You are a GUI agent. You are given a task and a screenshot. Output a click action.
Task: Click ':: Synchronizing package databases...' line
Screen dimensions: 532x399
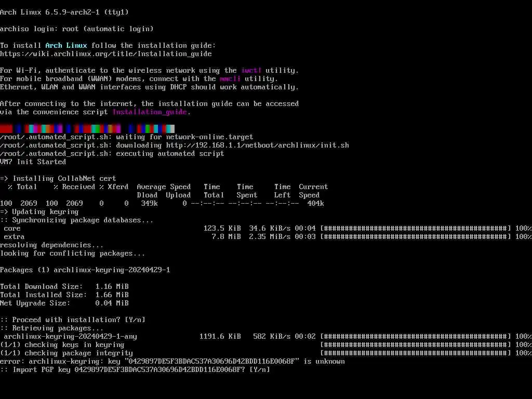[x=77, y=220]
